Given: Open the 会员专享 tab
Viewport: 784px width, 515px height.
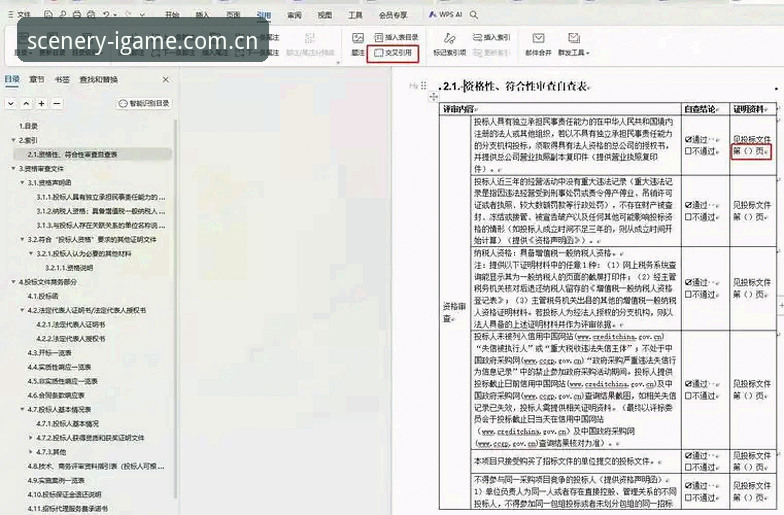Looking at the screenshot, I should [x=393, y=15].
